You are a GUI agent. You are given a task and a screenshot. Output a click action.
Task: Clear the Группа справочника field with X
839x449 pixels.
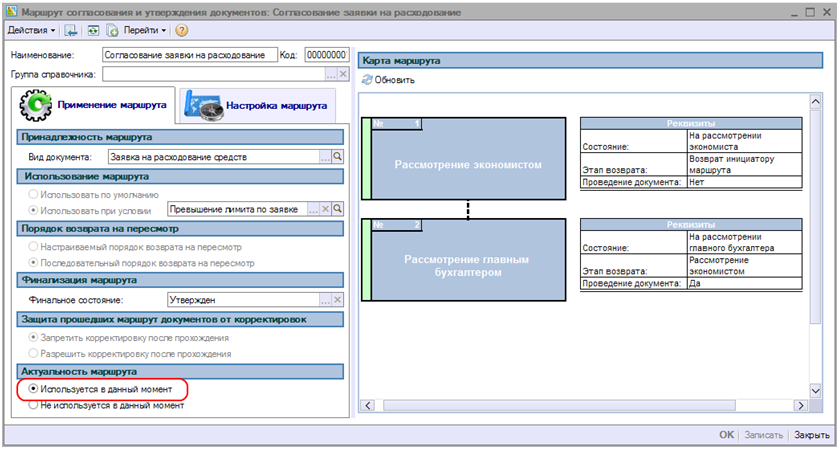click(343, 74)
